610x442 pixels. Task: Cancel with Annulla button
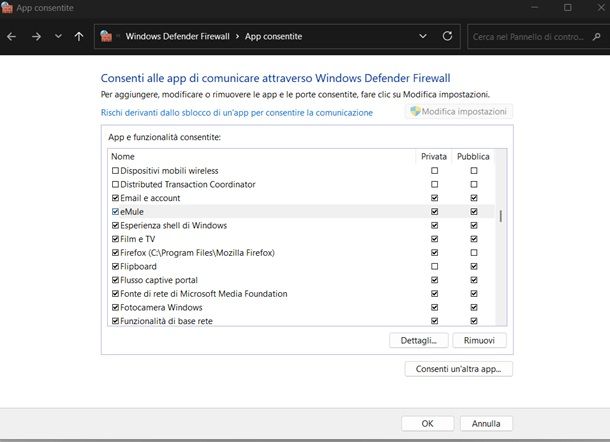click(486, 423)
